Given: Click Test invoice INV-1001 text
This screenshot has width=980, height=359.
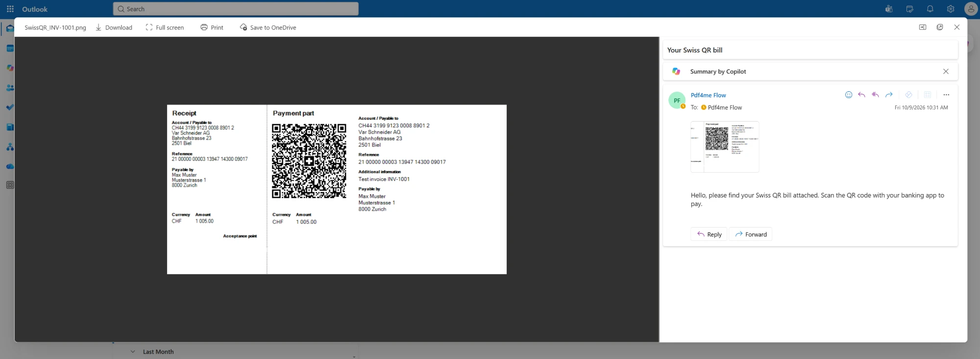Looking at the screenshot, I should coord(384,179).
